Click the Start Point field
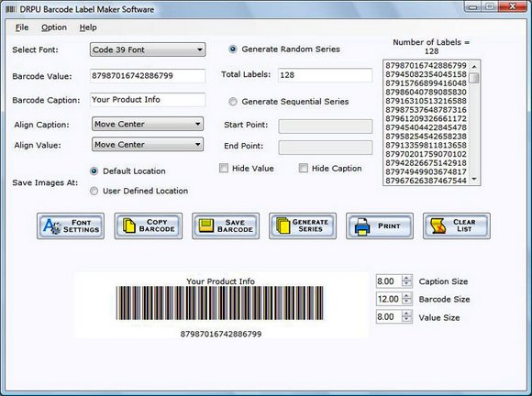This screenshot has width=532, height=396. 325,126
